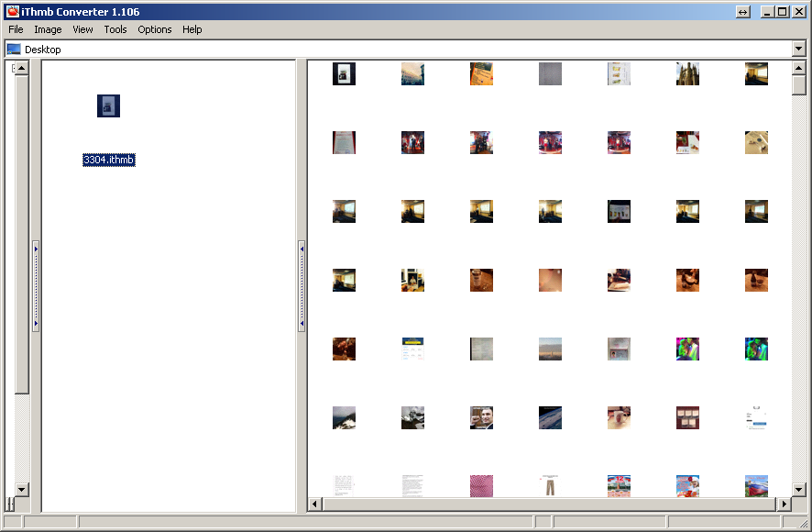
Task: Select the cathedral photo thumbnail in the top row
Action: coord(687,74)
